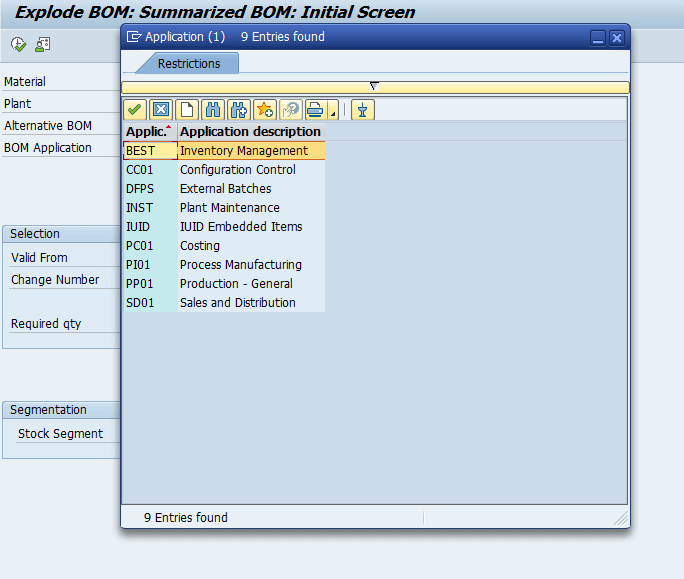Click the dialog title bar menu icon
Viewport: 684px width, 579px height.
click(134, 37)
